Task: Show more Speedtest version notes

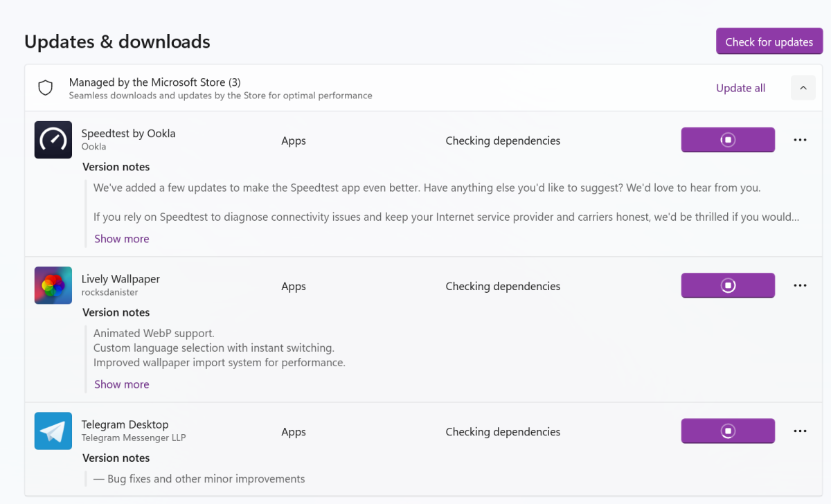Action: (x=122, y=239)
